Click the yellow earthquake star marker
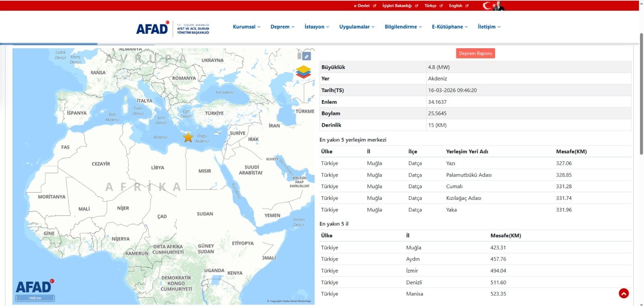 (188, 138)
